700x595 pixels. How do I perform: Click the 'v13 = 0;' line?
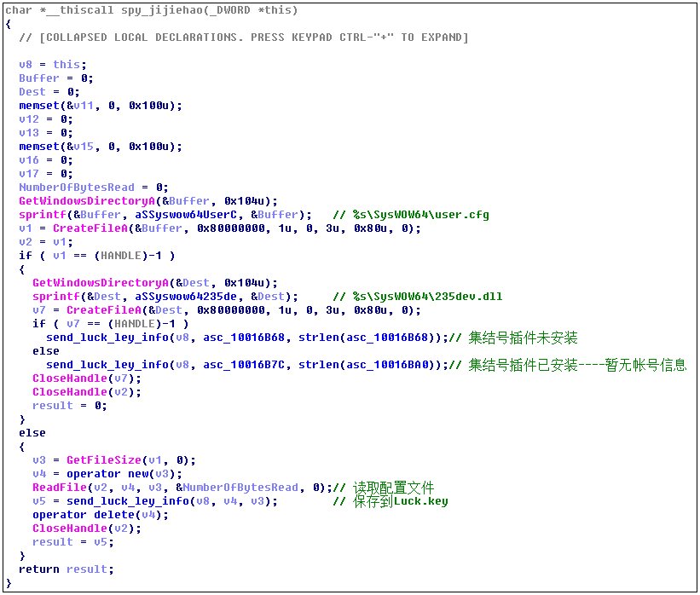click(x=45, y=133)
